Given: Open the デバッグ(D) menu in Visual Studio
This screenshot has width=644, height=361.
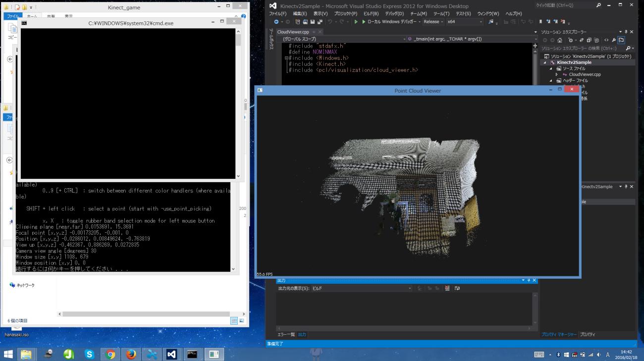Looking at the screenshot, I should [x=395, y=14].
